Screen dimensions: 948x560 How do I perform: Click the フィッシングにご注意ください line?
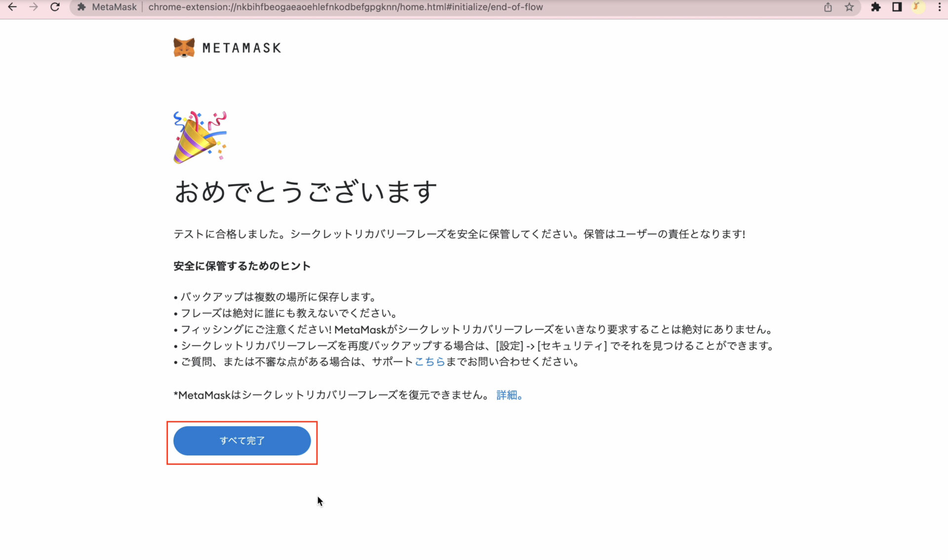pyautogui.click(x=473, y=329)
